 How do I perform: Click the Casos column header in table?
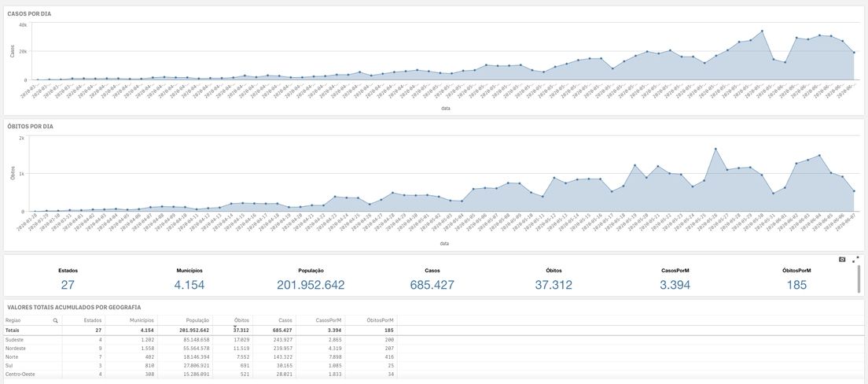[285, 321]
